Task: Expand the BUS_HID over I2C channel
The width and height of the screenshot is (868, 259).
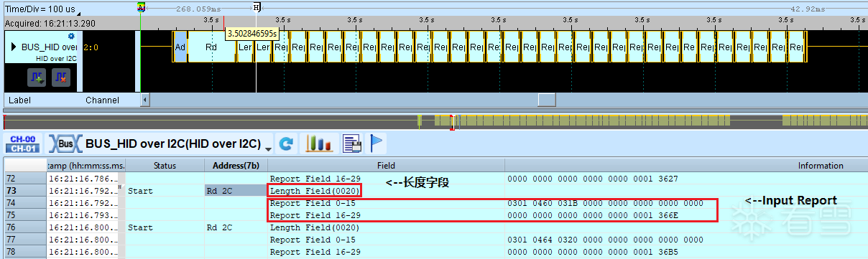Action: coord(14,47)
